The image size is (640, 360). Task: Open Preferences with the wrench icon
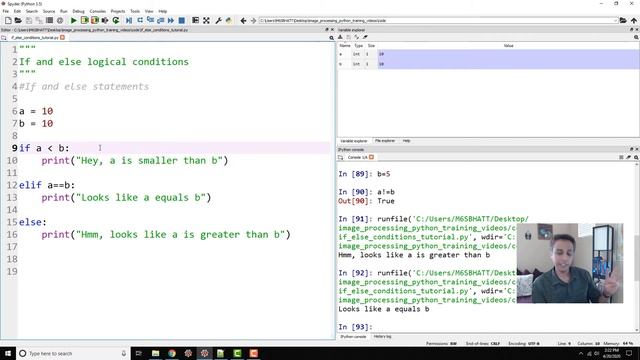(218, 20)
